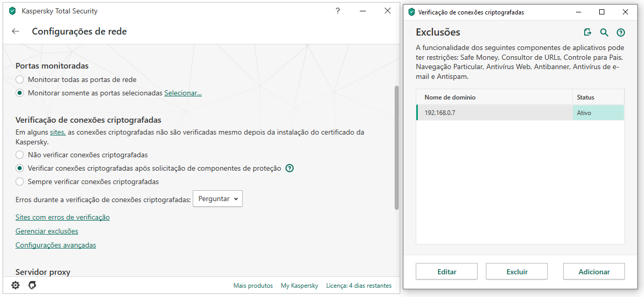644x297 pixels.
Task: Open the support agent icon beside gear
Action: click(32, 285)
